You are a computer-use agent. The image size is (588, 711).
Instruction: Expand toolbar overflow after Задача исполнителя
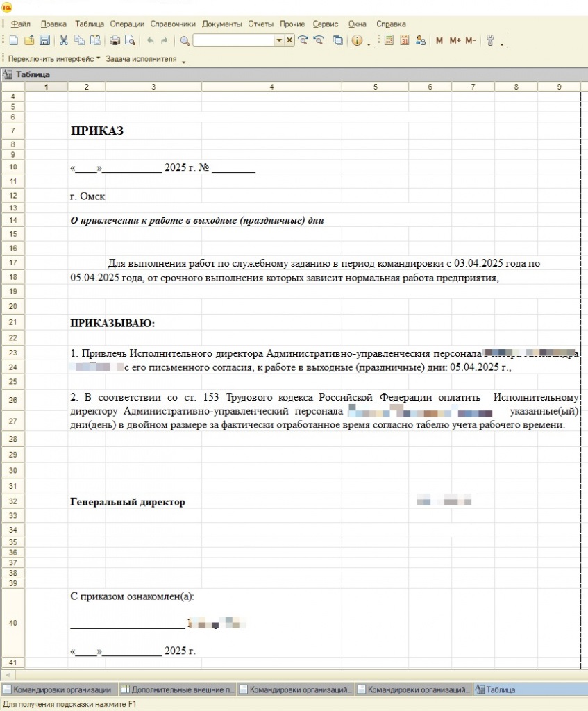pos(183,62)
